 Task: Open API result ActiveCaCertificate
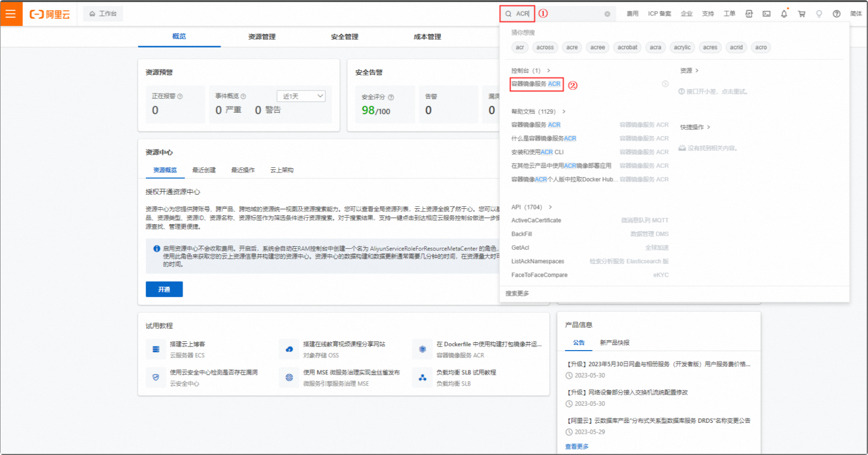point(536,221)
